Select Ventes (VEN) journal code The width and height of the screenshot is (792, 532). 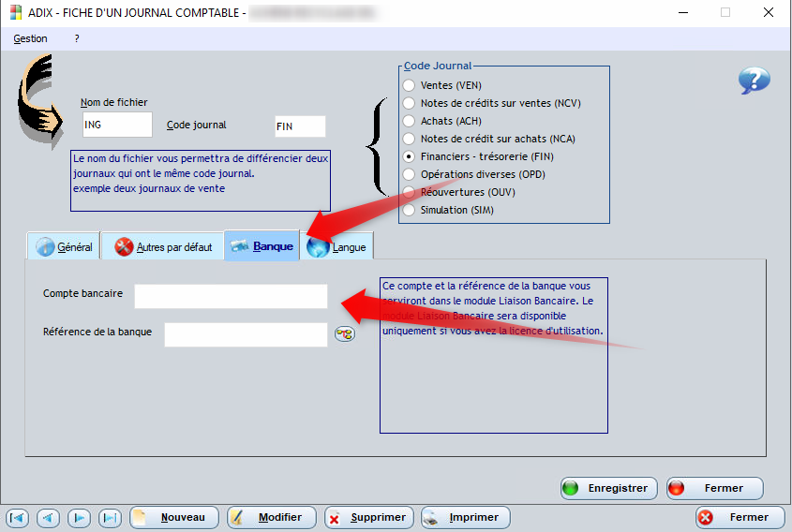tap(409, 85)
